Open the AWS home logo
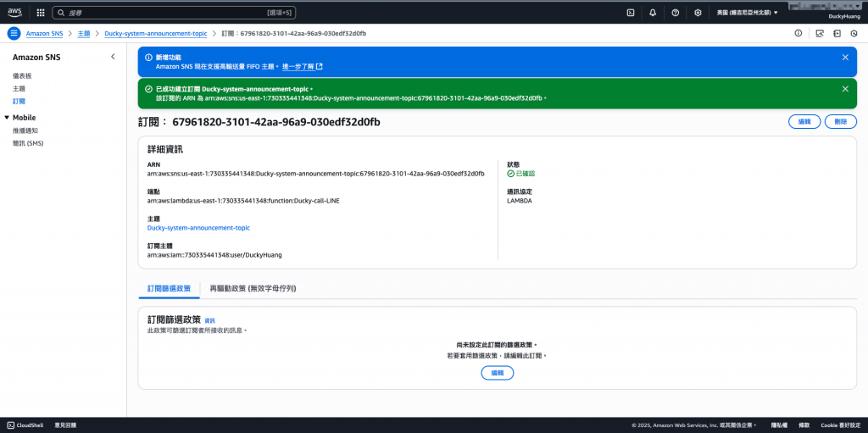This screenshot has height=433, width=868. [x=14, y=12]
